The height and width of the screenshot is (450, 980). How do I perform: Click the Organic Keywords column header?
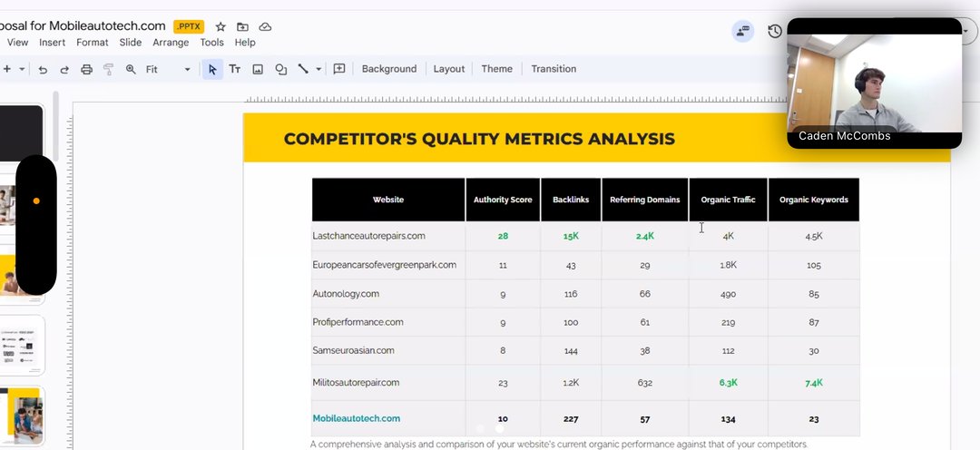click(814, 200)
